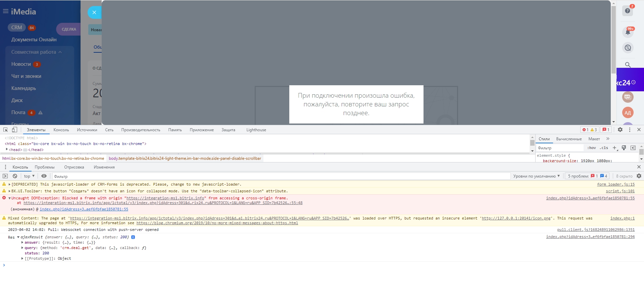Toggle the device toolbar emulation icon
The height and width of the screenshot is (292, 644).
click(x=14, y=130)
